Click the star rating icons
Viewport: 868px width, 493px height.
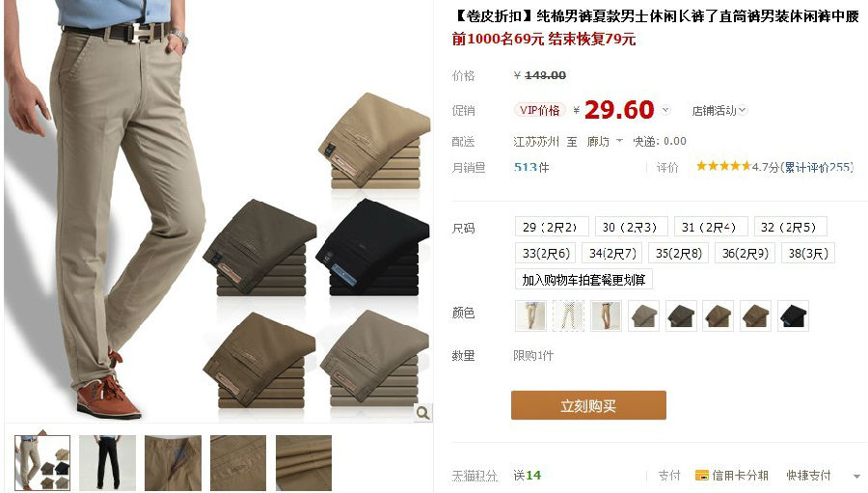point(723,166)
